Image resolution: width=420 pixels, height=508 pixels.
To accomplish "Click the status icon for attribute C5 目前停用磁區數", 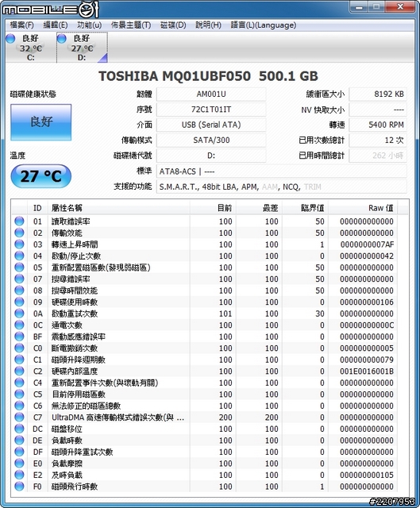I will tap(19, 394).
